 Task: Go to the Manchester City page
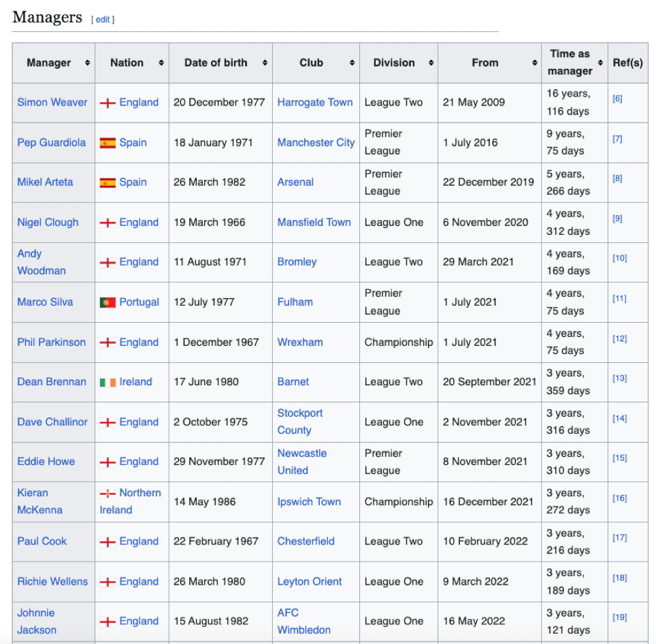316,143
